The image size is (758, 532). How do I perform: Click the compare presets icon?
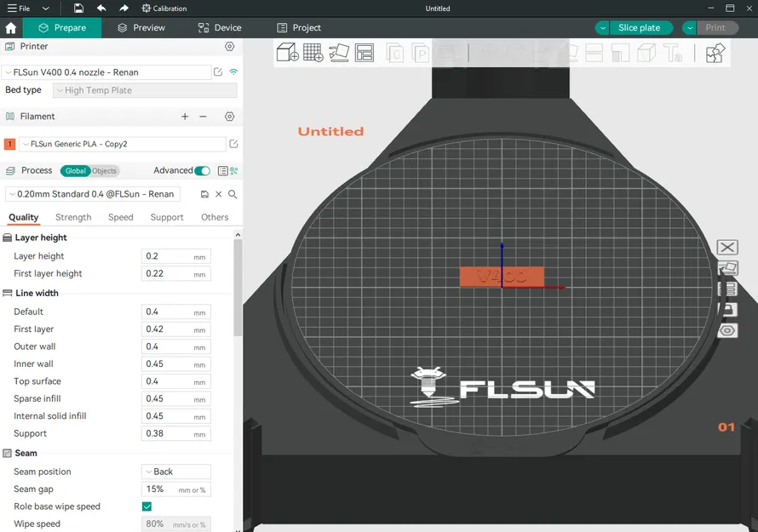tap(234, 170)
